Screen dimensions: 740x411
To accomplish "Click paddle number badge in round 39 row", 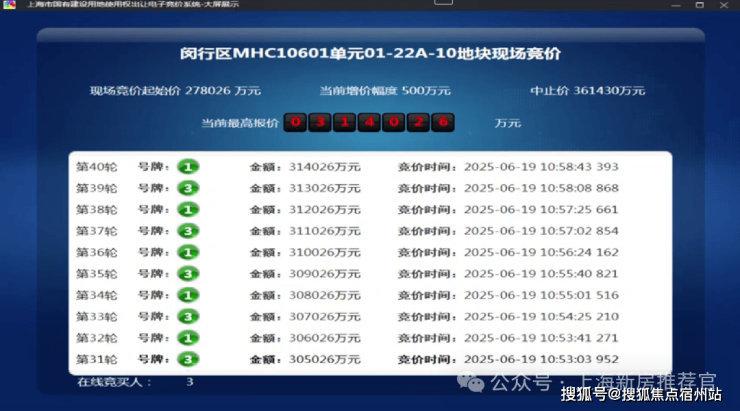I will click(188, 188).
